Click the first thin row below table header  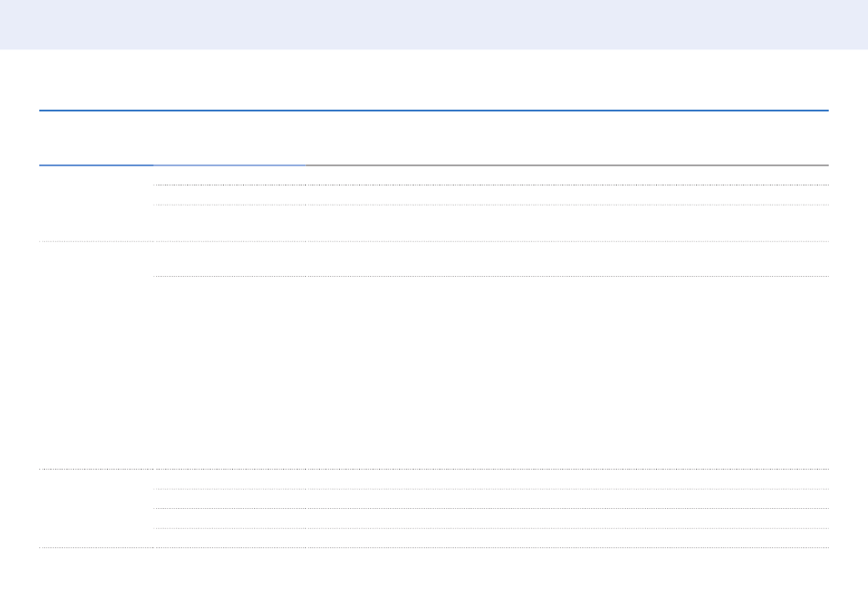[x=491, y=175]
